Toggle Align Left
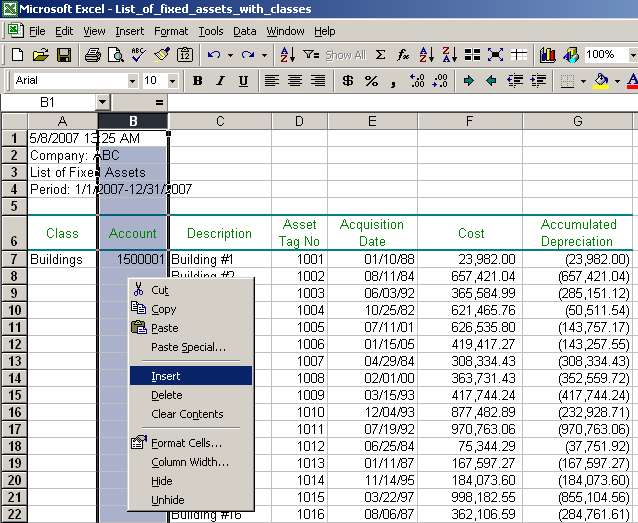The height and width of the screenshot is (523, 638). tap(271, 81)
